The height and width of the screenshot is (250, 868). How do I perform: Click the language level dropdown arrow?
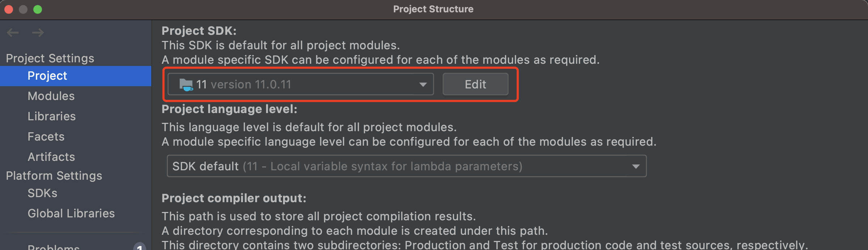pos(636,167)
